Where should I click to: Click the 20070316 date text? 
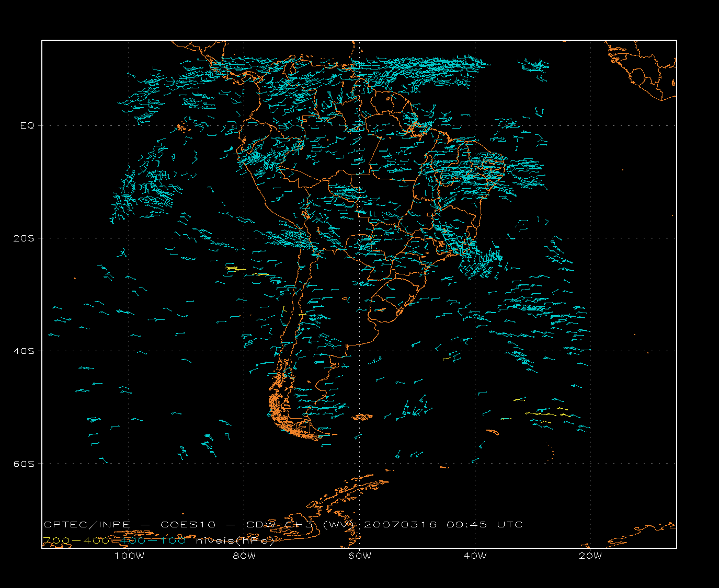coord(400,524)
